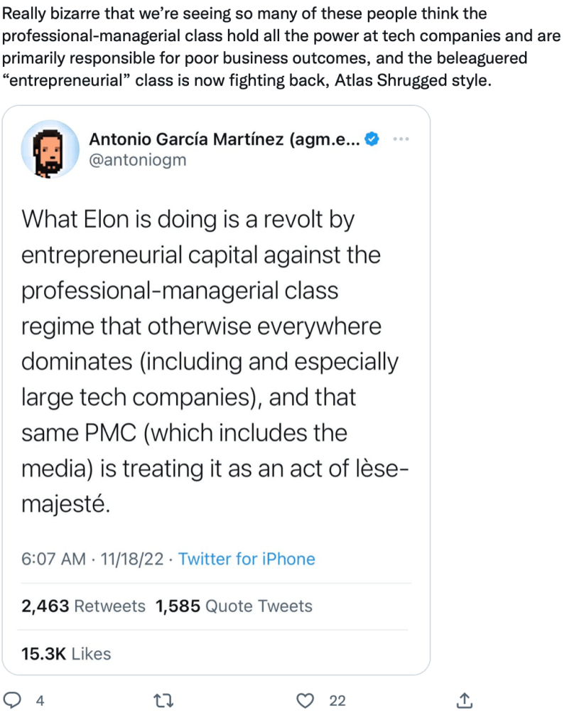View the 1,585 Quote Tweets
Image resolution: width=574 pixels, height=728 pixels.
234,606
